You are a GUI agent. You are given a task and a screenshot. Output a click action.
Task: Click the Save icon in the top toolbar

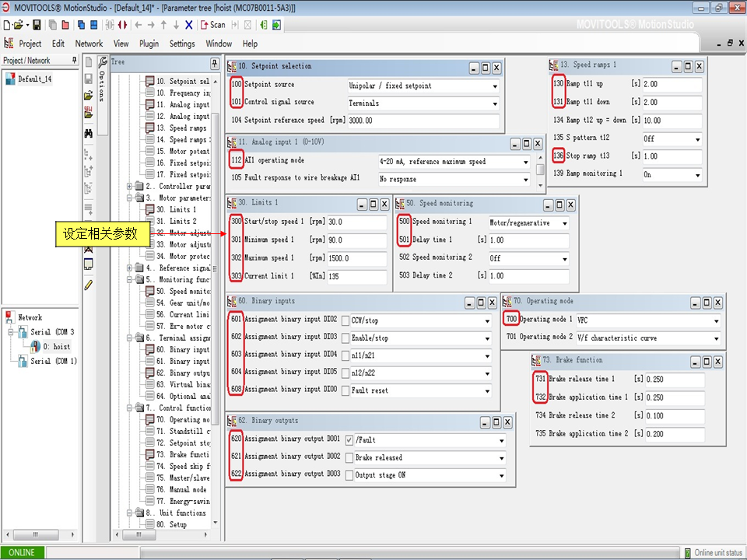coord(37,25)
